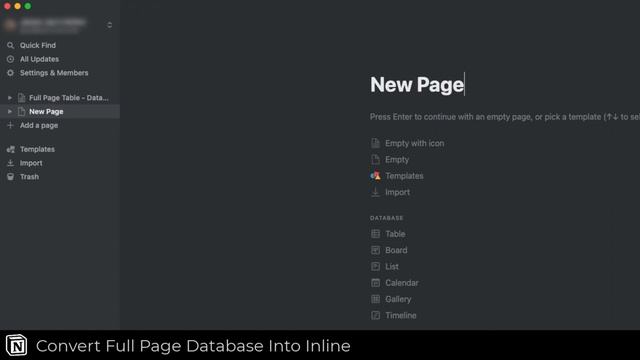Click the Board database icon
Viewport: 640px width, 360px height.
376,250
